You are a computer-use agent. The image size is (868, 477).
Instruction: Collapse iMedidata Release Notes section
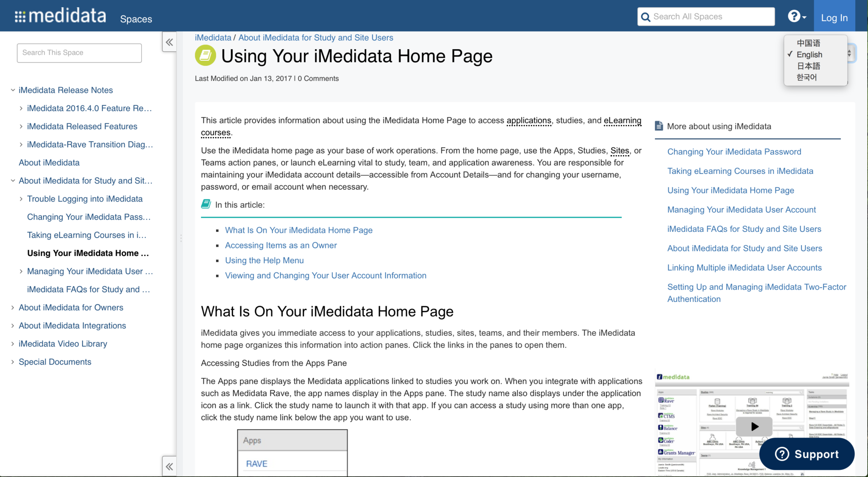(13, 90)
